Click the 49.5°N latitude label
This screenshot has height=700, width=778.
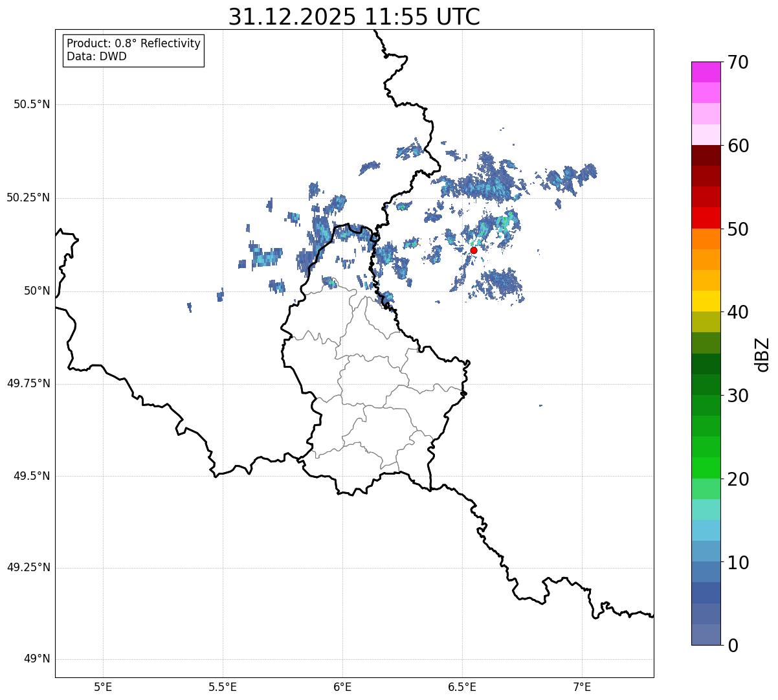(x=32, y=476)
